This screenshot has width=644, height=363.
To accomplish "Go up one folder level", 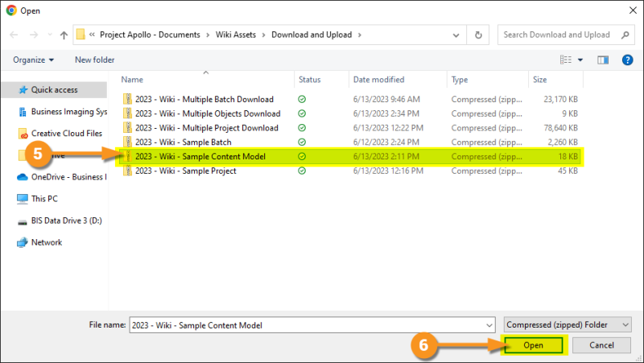I will tap(64, 35).
